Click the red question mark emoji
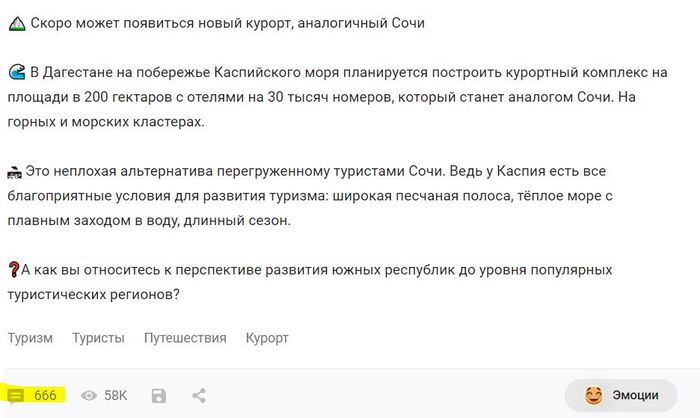This screenshot has width=700, height=418. pos(14,269)
